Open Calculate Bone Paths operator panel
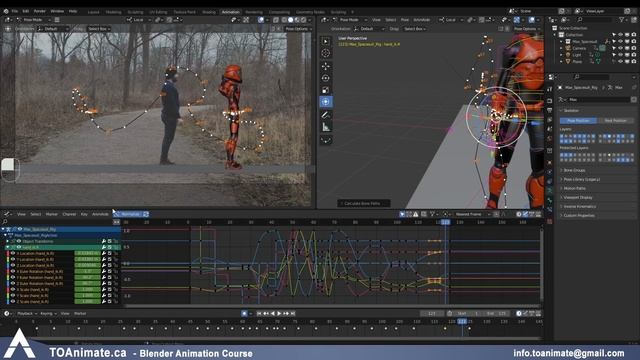 [363, 203]
